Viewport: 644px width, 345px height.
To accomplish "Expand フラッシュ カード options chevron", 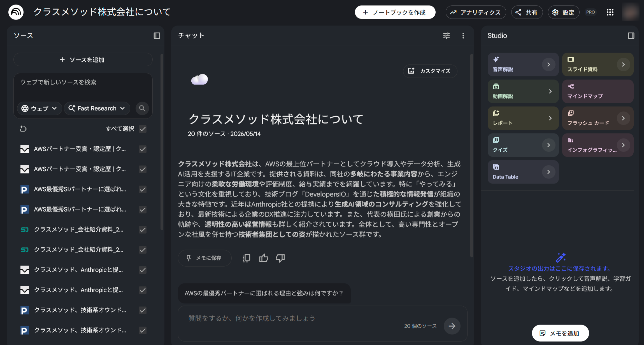I will pyautogui.click(x=623, y=118).
